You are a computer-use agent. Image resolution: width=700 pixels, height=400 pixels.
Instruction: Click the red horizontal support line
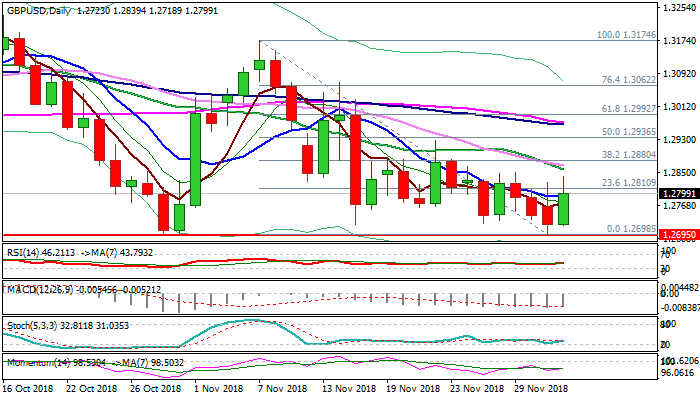(x=300, y=236)
